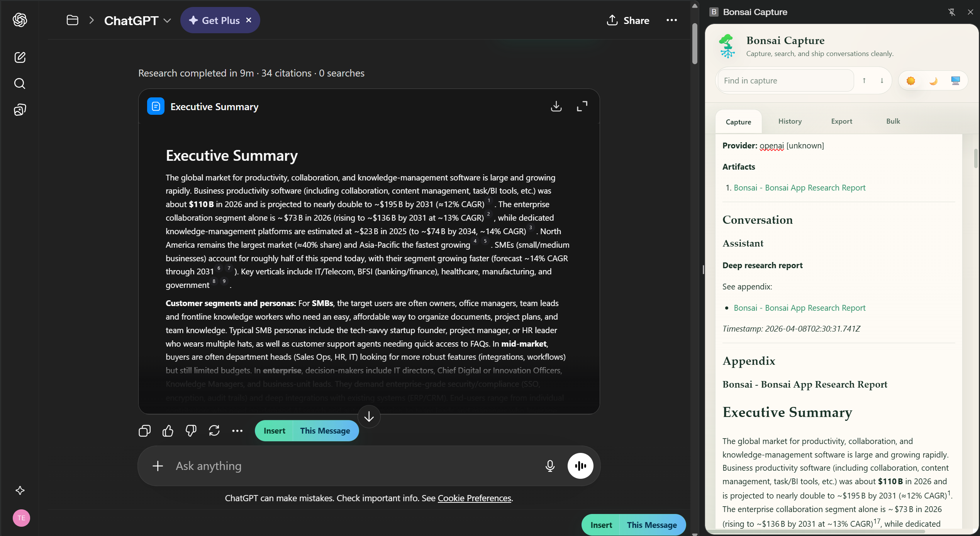The height and width of the screenshot is (536, 980).
Task: Start voice conversation mode
Action: pyautogui.click(x=580, y=466)
